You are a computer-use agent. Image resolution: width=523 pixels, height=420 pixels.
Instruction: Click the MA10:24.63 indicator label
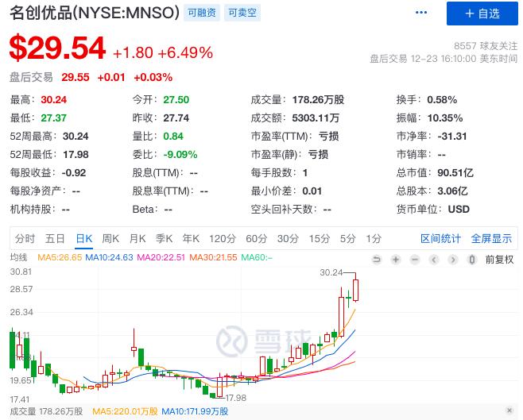(x=109, y=257)
